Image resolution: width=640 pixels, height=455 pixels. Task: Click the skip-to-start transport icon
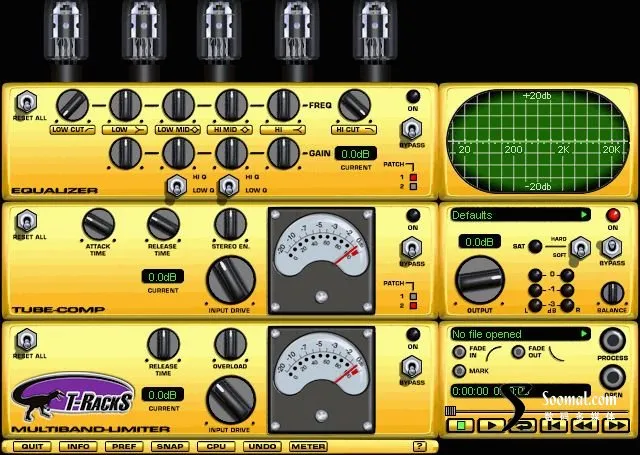[x=553, y=425]
